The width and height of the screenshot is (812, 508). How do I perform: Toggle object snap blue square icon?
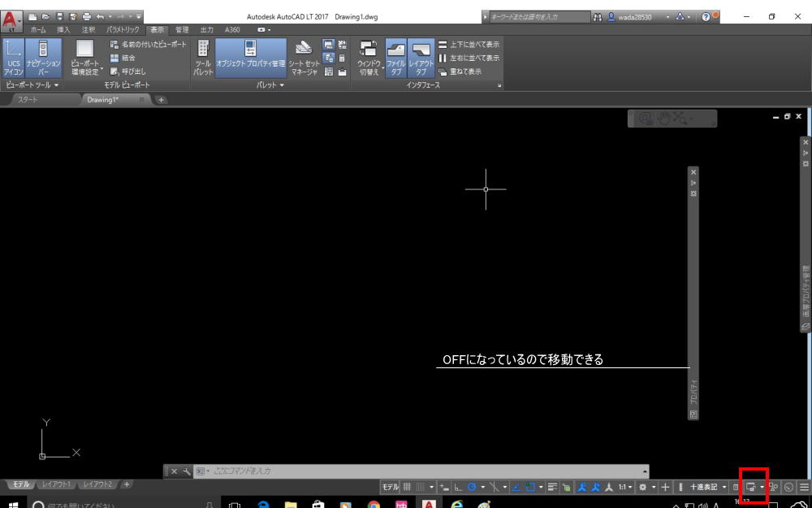point(529,487)
